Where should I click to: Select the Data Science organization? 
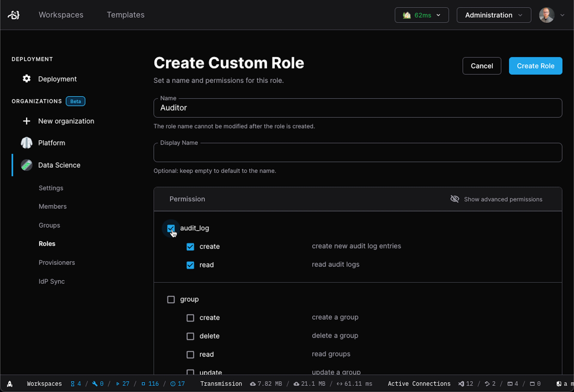click(59, 165)
